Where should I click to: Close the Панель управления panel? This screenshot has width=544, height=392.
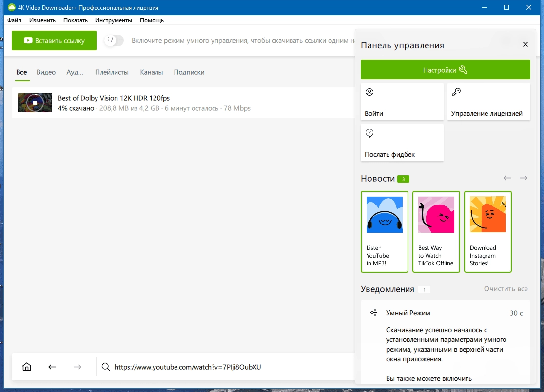click(525, 44)
